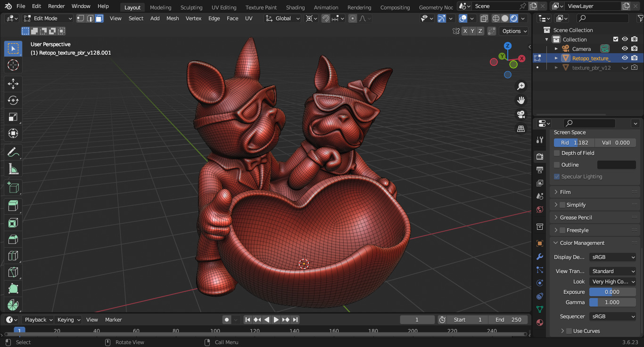Screen dimensions: 644x347
Task: Toggle the Use Curves checkbox
Action: click(569, 331)
